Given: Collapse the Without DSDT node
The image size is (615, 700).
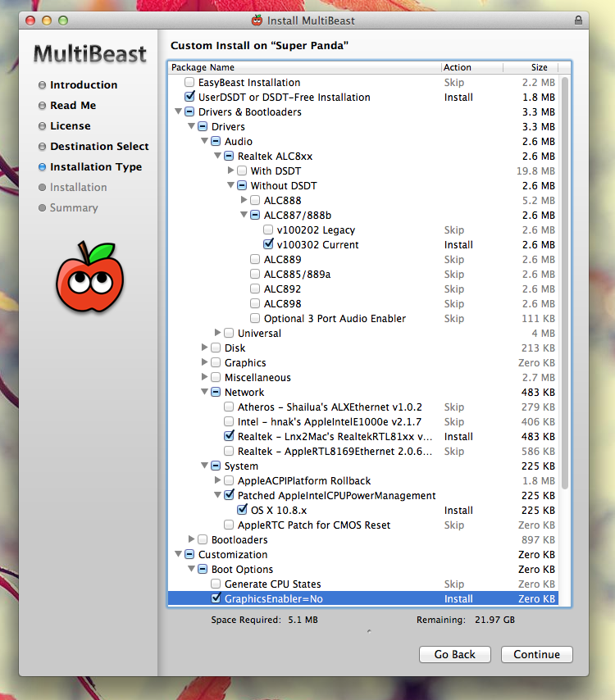Looking at the screenshot, I should coord(230,184).
